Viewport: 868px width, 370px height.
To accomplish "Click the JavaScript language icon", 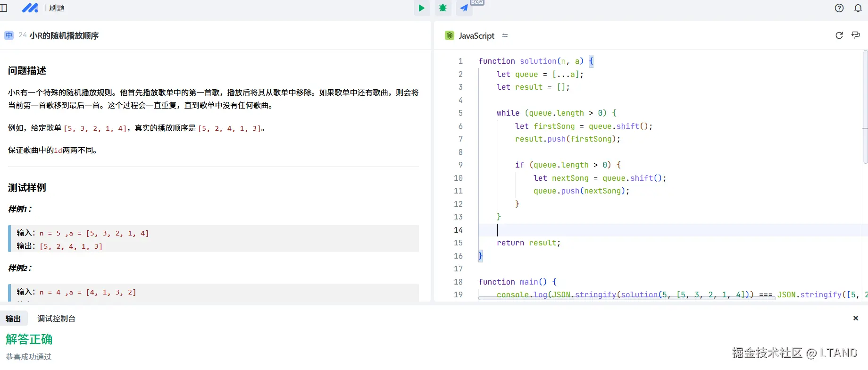I will (x=450, y=35).
